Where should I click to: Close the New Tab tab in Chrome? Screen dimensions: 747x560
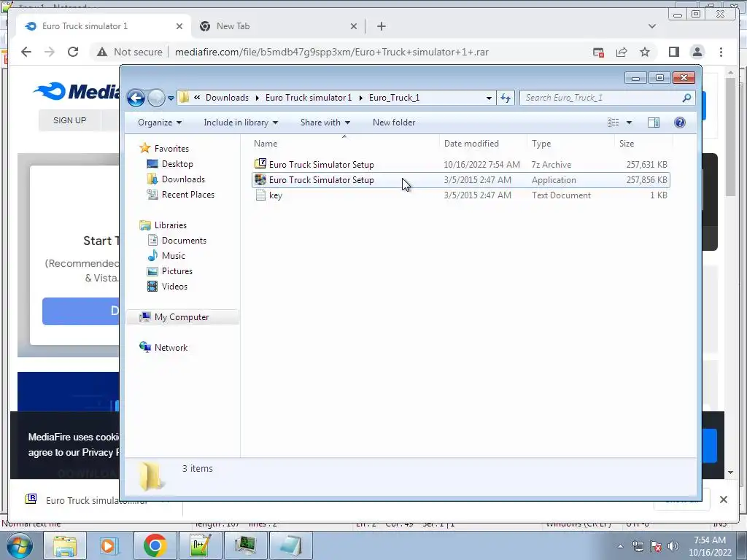[354, 26]
